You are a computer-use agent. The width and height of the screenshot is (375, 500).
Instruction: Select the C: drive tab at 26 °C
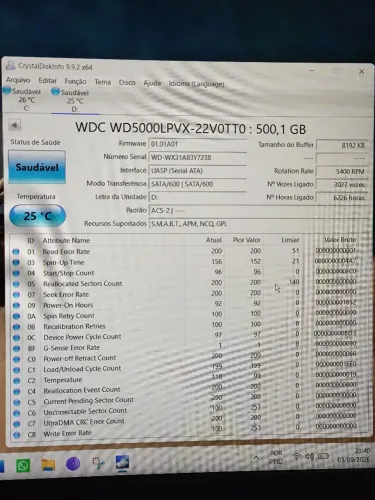click(23, 99)
